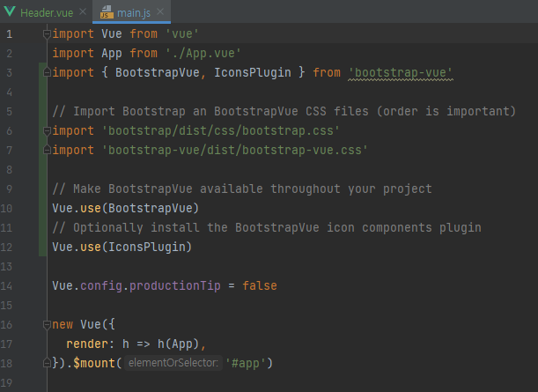Click the config property on line 14
The width and height of the screenshot is (538, 392).
[101, 286]
